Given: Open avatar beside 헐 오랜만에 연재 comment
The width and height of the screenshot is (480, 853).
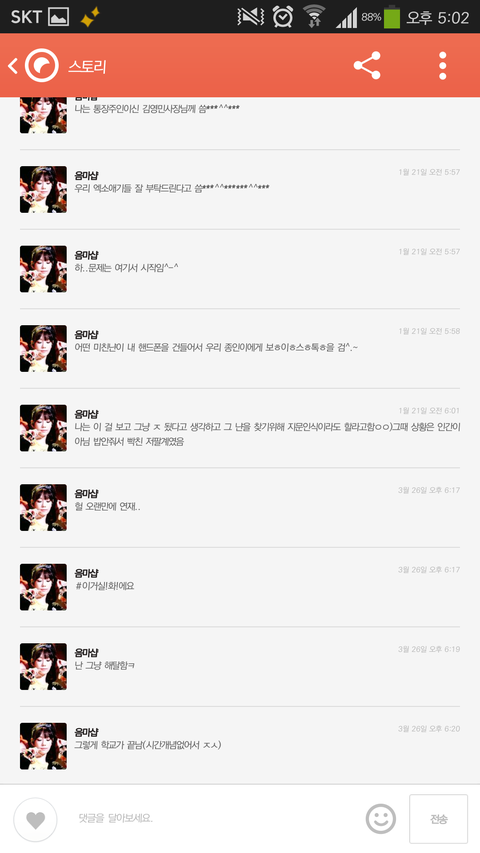Looking at the screenshot, I should (44, 508).
